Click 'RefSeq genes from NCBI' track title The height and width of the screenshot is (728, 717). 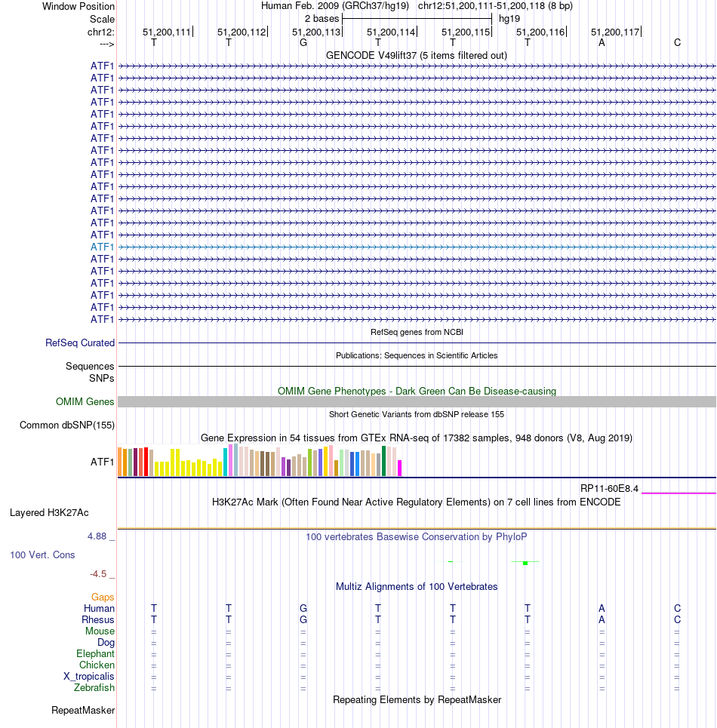pyautogui.click(x=417, y=332)
